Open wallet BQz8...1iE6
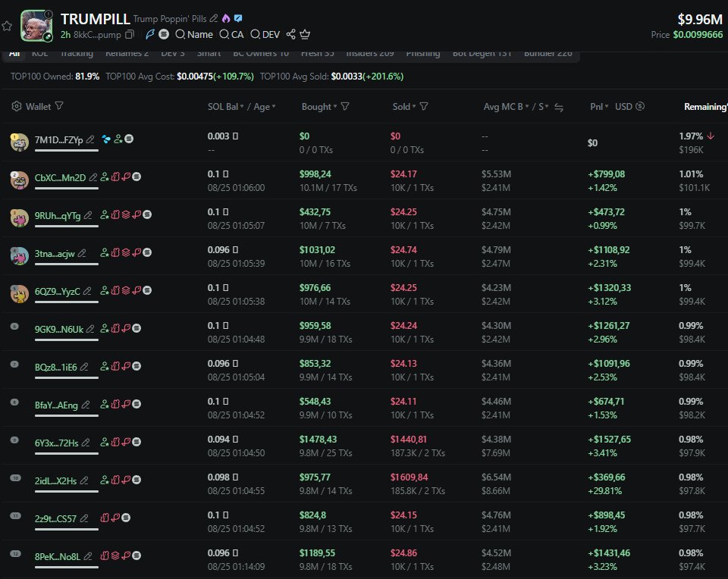Image resolution: width=728 pixels, height=579 pixels. 55,368
